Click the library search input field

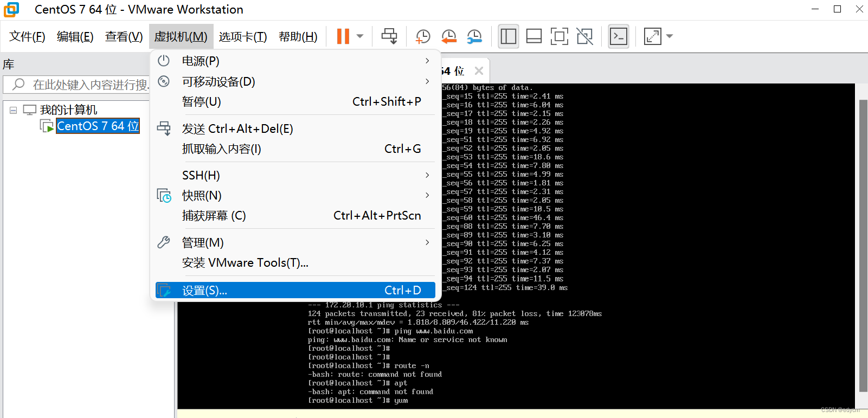click(x=76, y=85)
